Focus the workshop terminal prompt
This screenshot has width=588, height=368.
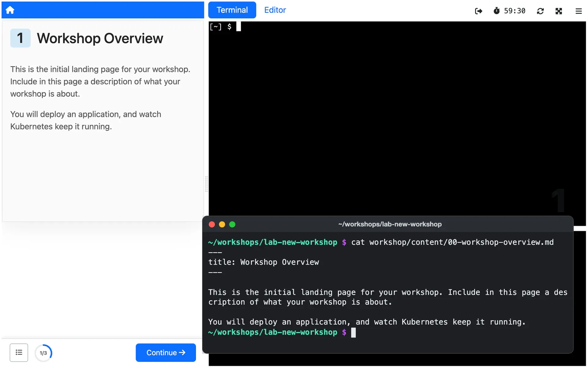pyautogui.click(x=225, y=27)
